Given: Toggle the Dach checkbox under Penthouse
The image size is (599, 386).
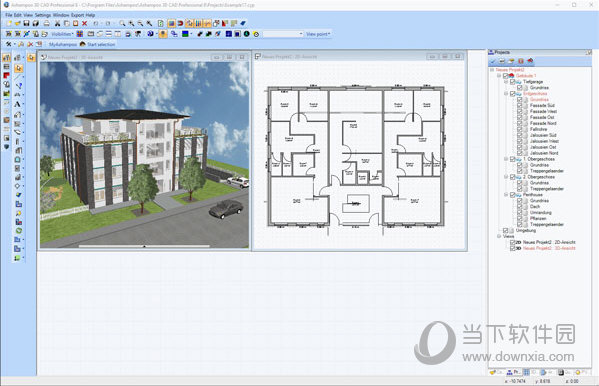Looking at the screenshot, I should [520, 206].
